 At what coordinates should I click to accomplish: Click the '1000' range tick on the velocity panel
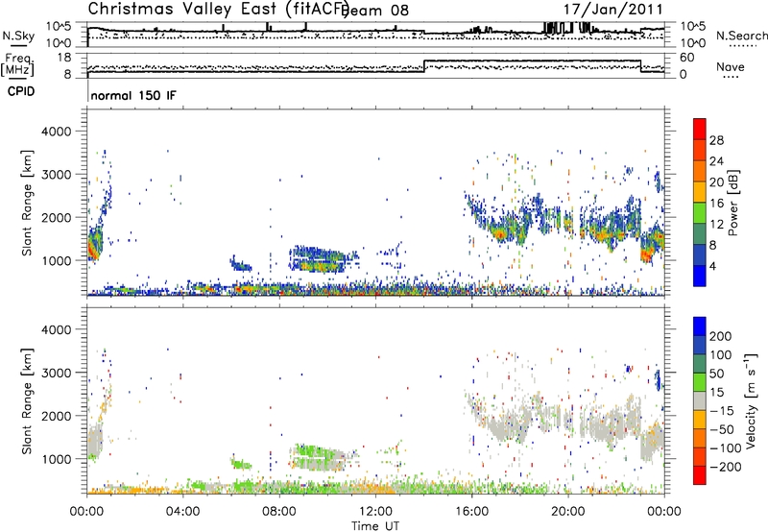pyautogui.click(x=57, y=459)
